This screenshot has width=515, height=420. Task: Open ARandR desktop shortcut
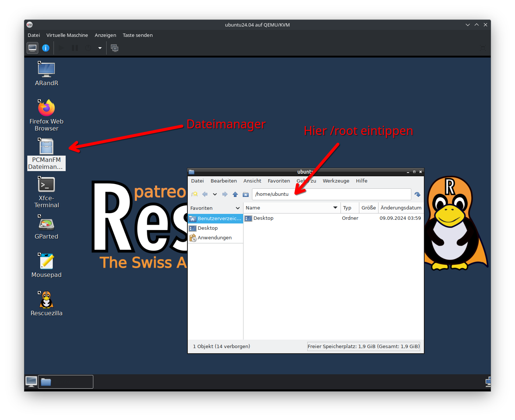46,74
